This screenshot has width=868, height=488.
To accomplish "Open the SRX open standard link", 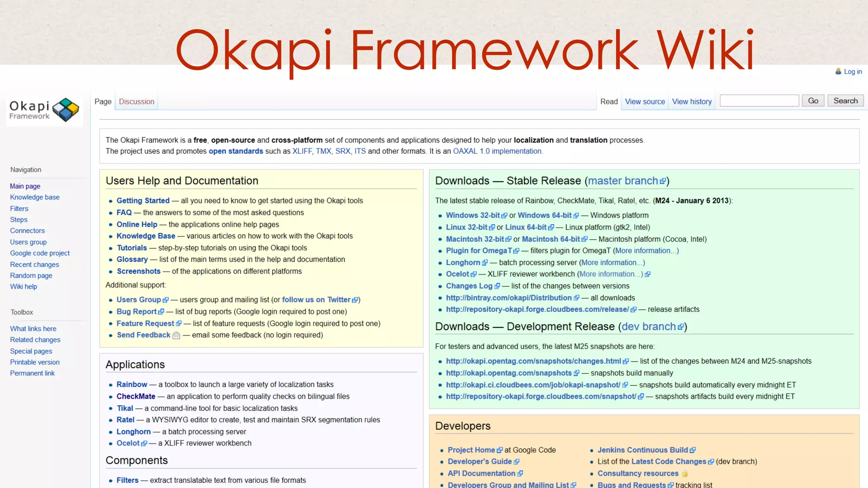I will [x=342, y=151].
